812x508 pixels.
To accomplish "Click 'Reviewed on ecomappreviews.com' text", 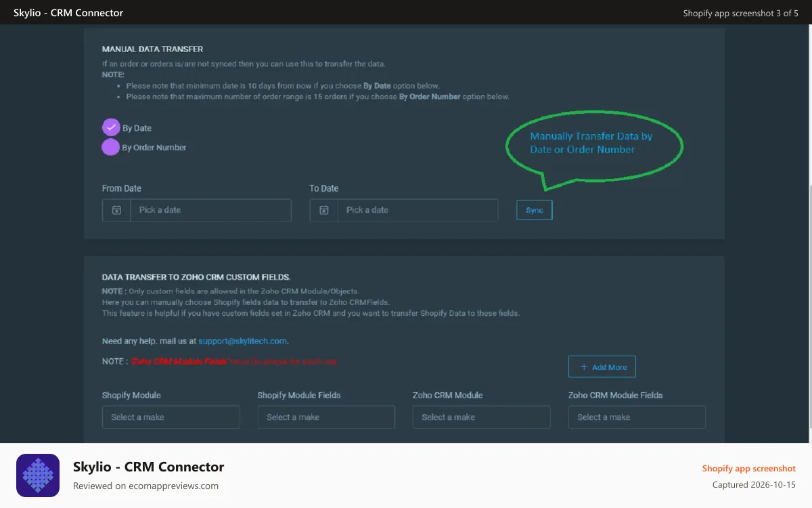I will (x=146, y=486).
